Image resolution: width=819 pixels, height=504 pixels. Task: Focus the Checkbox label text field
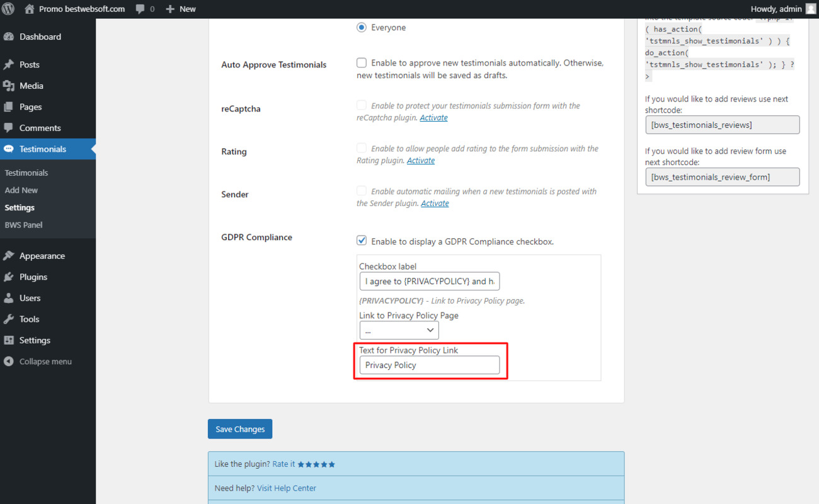tap(430, 281)
